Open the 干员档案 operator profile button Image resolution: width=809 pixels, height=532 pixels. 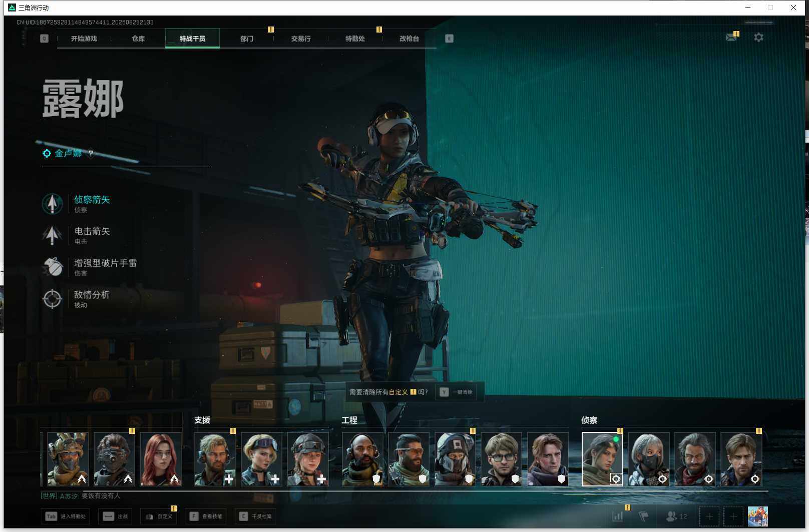255,516
